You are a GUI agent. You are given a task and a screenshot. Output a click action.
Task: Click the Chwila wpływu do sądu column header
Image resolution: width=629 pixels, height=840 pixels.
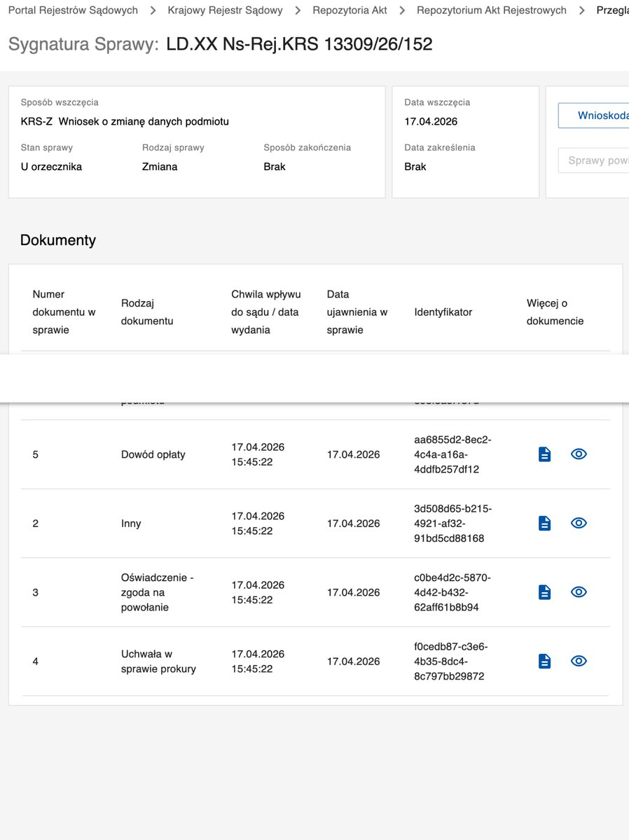(x=266, y=312)
